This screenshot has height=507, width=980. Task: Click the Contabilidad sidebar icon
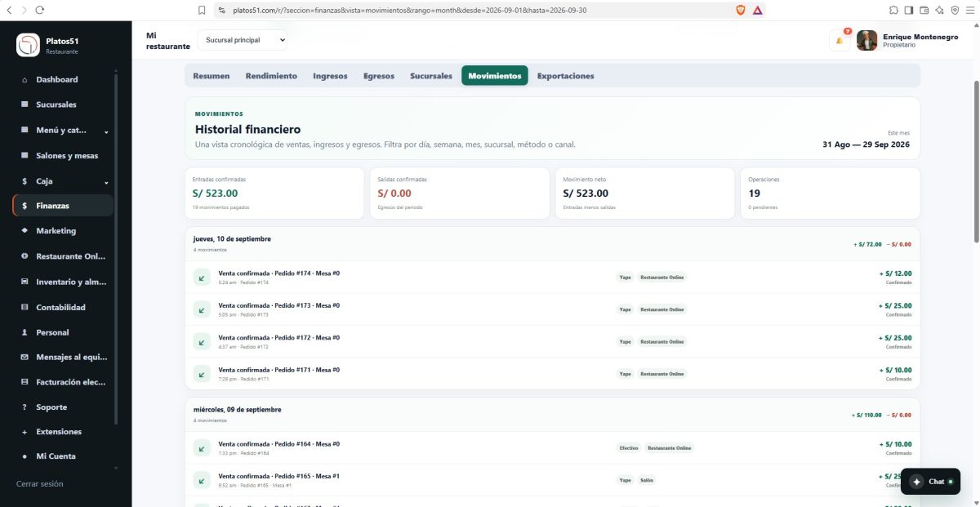[24, 308]
